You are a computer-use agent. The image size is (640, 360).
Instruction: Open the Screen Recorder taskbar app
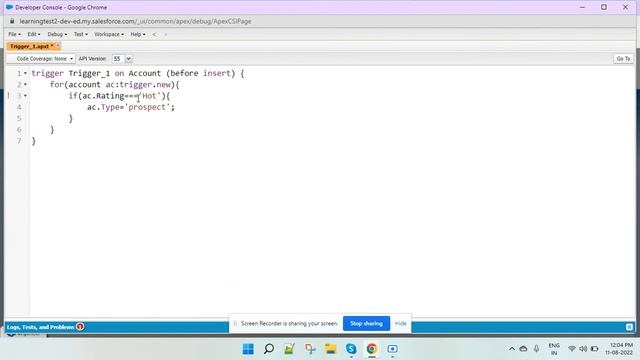(x=392, y=349)
